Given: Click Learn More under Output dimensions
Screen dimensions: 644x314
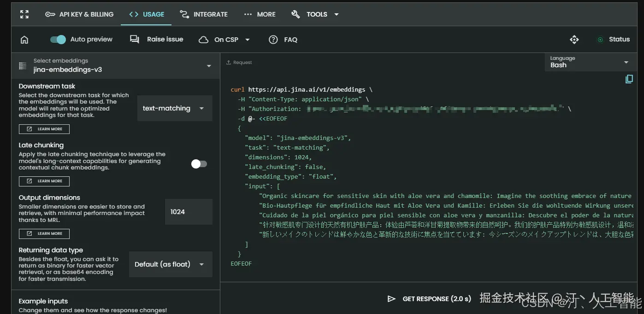Looking at the screenshot, I should pyautogui.click(x=44, y=233).
